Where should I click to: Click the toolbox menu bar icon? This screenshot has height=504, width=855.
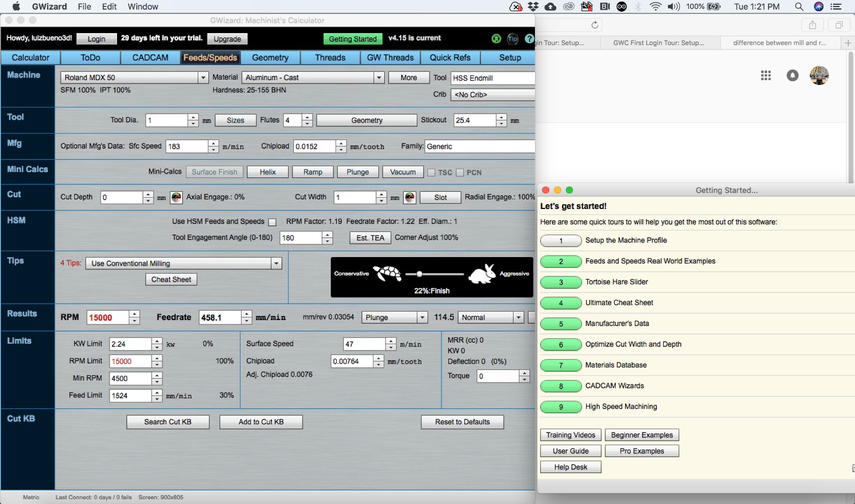pyautogui.click(x=587, y=6)
